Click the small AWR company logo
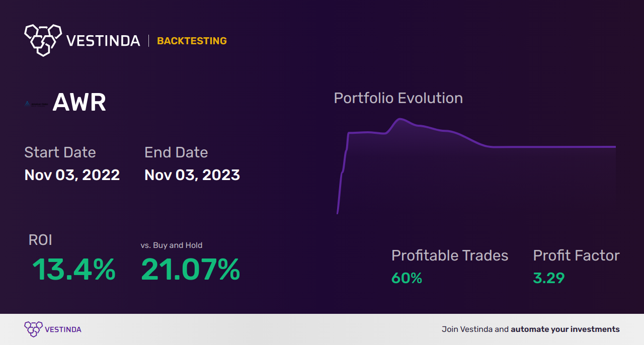 coord(36,104)
